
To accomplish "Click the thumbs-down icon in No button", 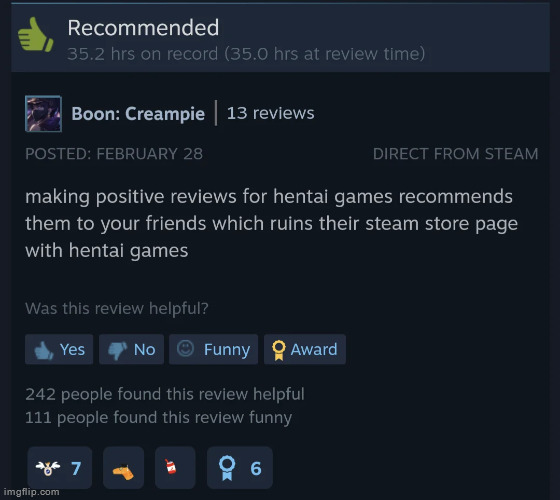I will 118,351.
